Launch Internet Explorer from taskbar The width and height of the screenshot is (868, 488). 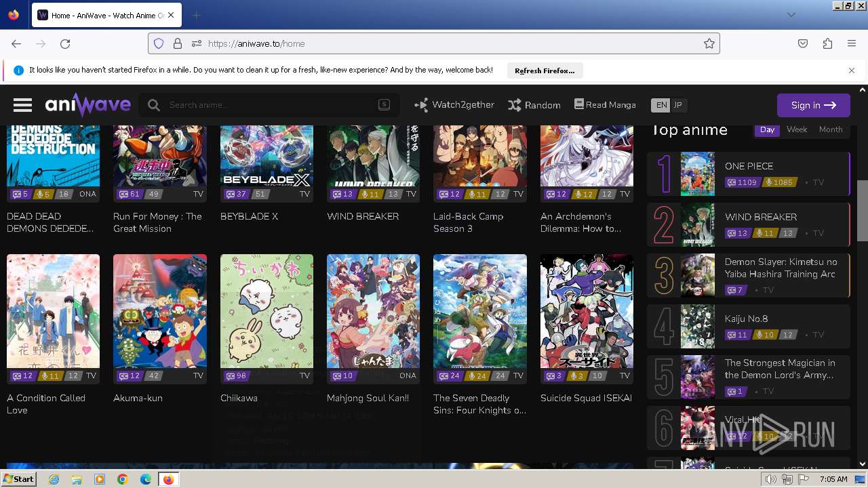tap(54, 479)
